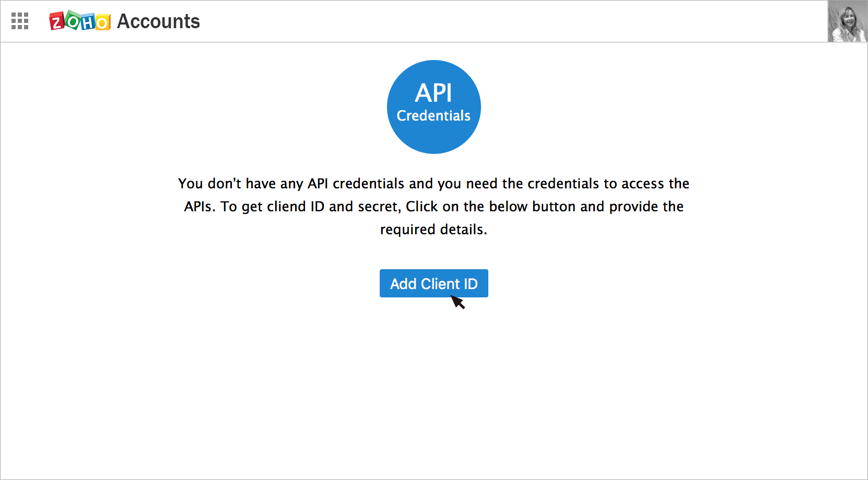868x480 pixels.
Task: Click the "required details." text line
Action: (x=433, y=230)
